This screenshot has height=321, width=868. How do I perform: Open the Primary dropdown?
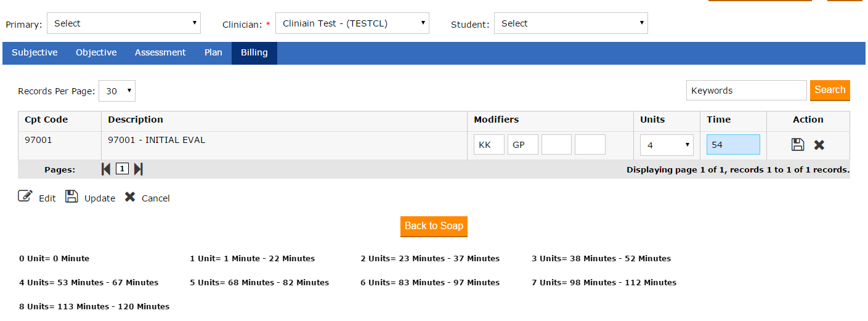pyautogui.click(x=124, y=23)
